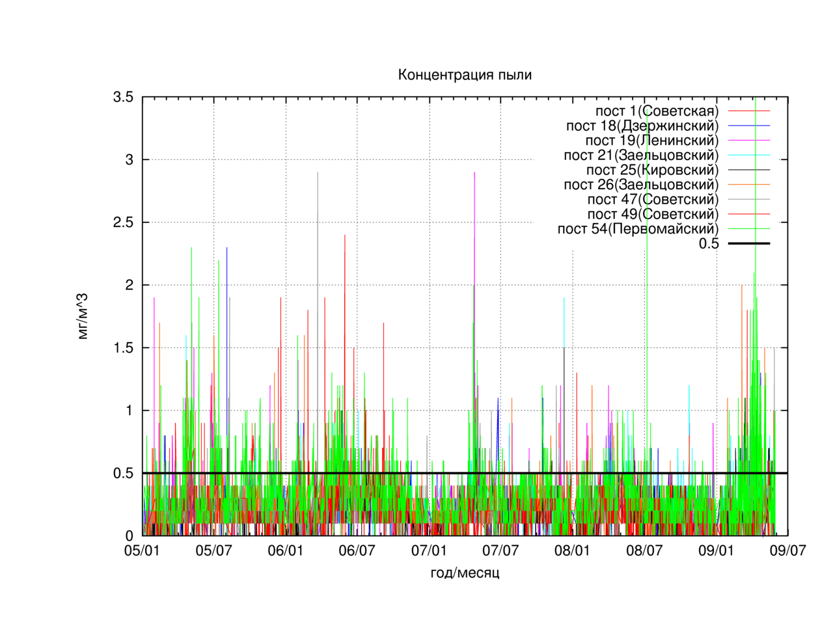Click the legend label 'пост 54(Первомайский)'

[x=638, y=229]
